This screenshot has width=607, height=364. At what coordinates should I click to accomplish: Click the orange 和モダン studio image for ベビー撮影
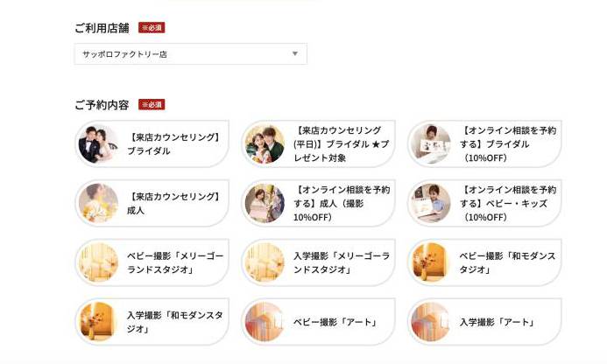pos(431,262)
